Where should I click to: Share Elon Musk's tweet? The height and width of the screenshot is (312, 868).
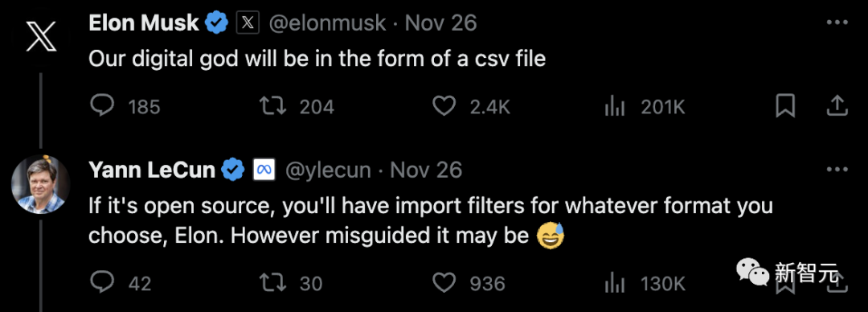pyautogui.click(x=837, y=106)
